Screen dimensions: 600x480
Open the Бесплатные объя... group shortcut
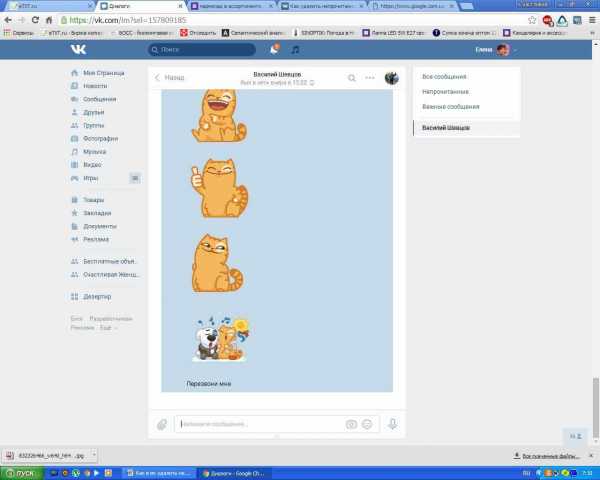pyautogui.click(x=103, y=261)
